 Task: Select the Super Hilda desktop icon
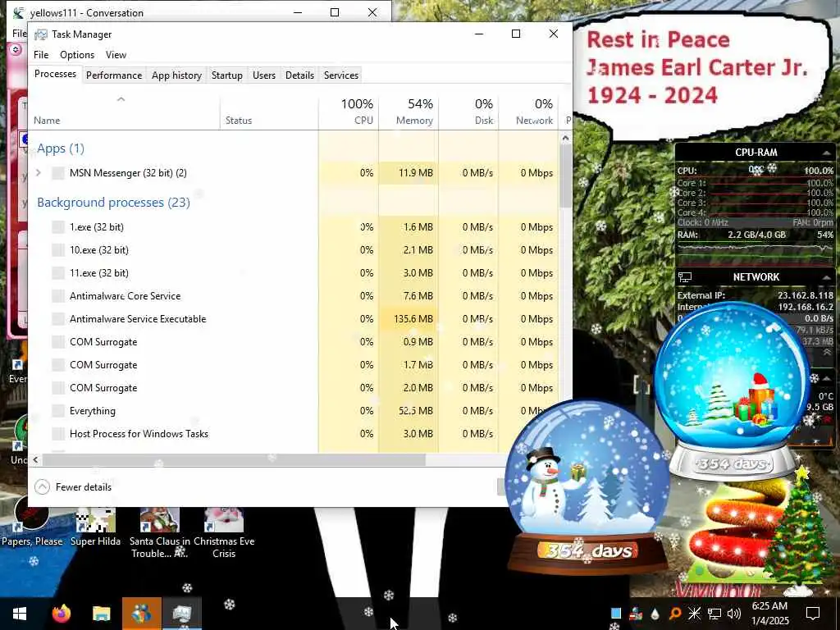(95, 527)
